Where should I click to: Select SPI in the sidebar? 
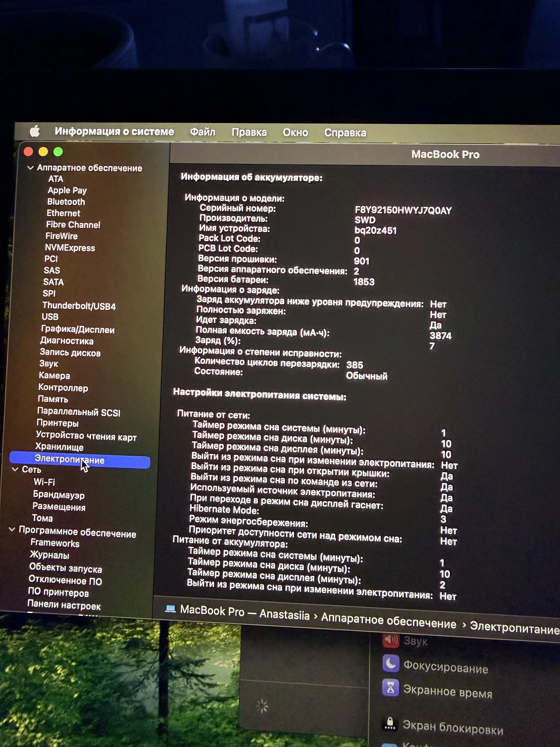49,293
